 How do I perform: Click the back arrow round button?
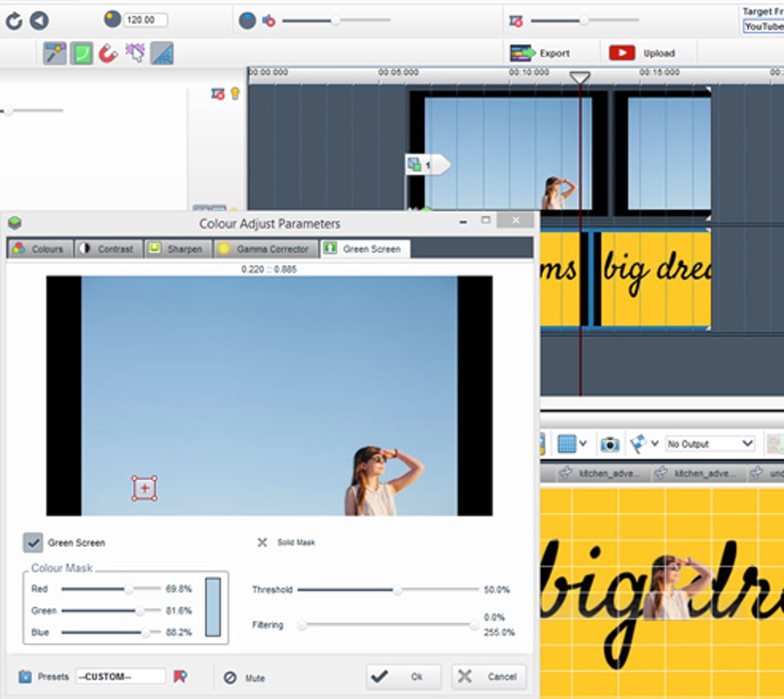pyautogui.click(x=39, y=21)
